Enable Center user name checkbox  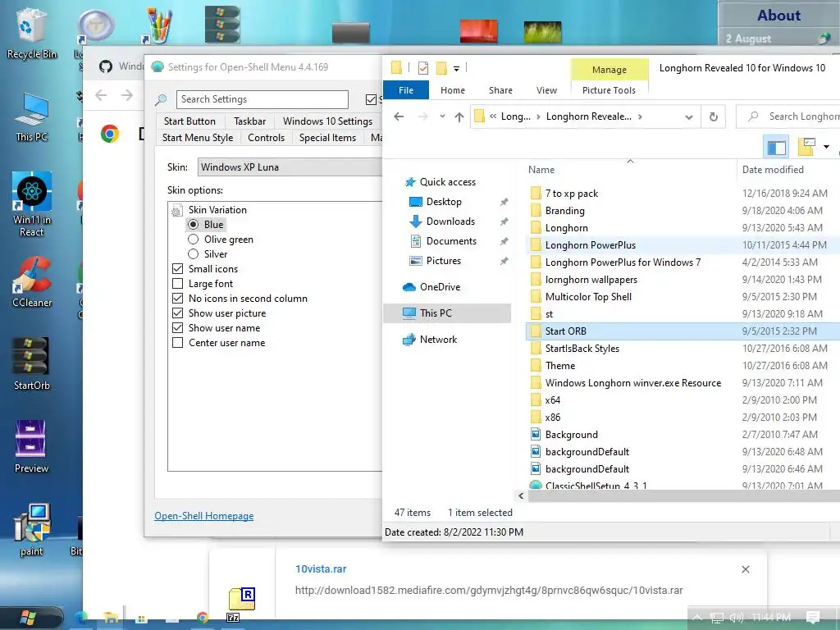178,342
